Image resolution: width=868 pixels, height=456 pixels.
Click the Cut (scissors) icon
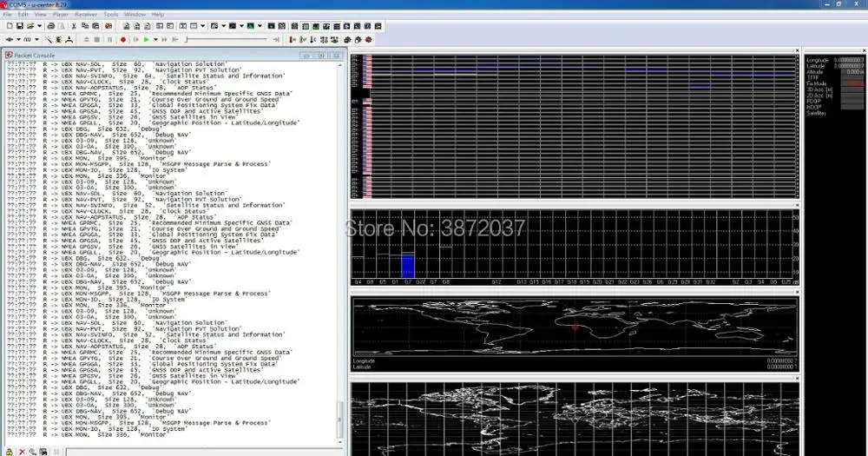click(74, 26)
